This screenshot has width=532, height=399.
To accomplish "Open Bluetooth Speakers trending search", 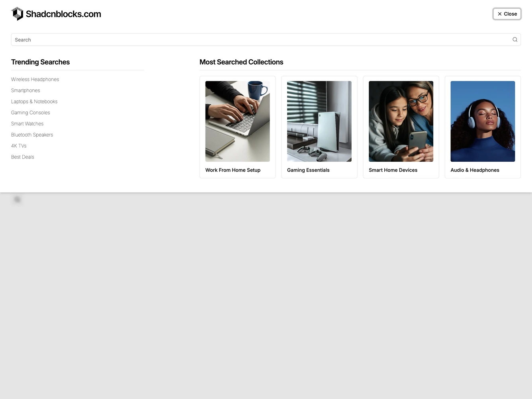I will point(32,135).
